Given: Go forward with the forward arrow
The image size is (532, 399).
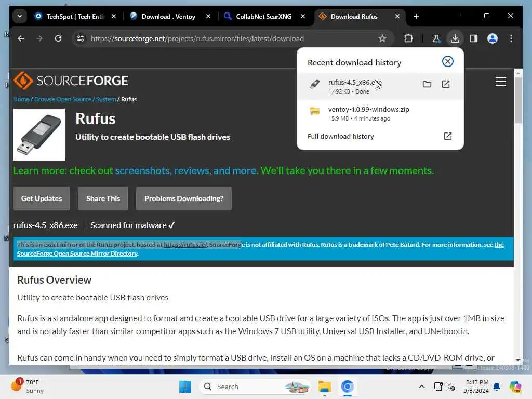Looking at the screenshot, I should click(x=39, y=38).
